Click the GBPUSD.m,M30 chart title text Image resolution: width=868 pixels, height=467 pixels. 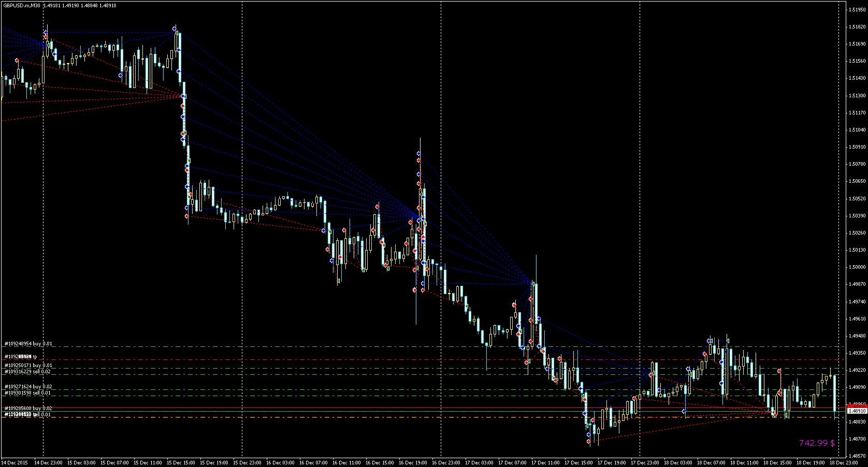pos(22,5)
